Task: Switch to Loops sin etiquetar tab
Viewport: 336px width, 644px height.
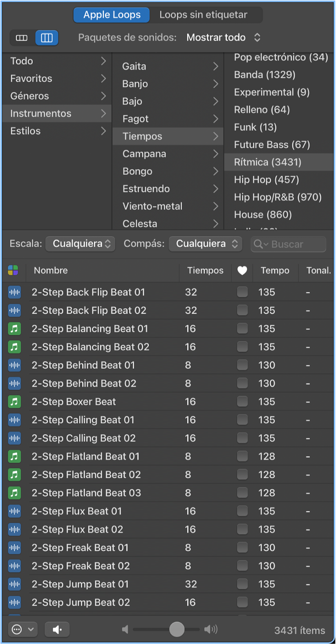Action: tap(204, 15)
